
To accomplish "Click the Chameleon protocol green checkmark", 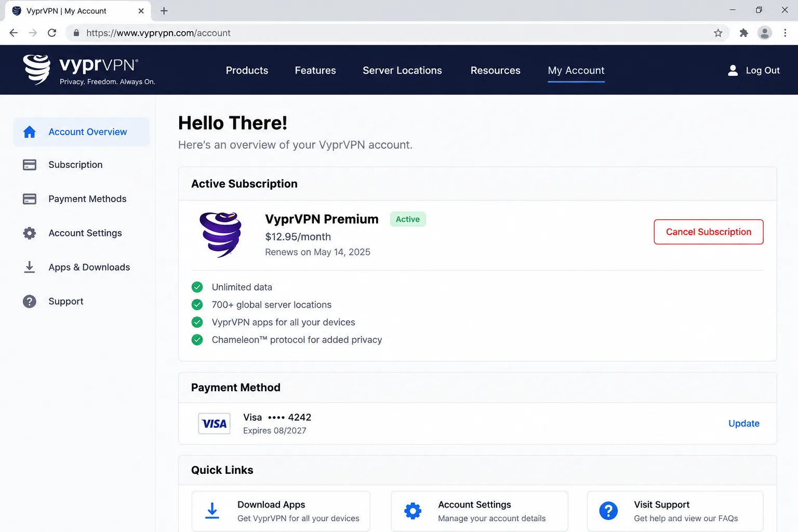I will [x=197, y=340].
